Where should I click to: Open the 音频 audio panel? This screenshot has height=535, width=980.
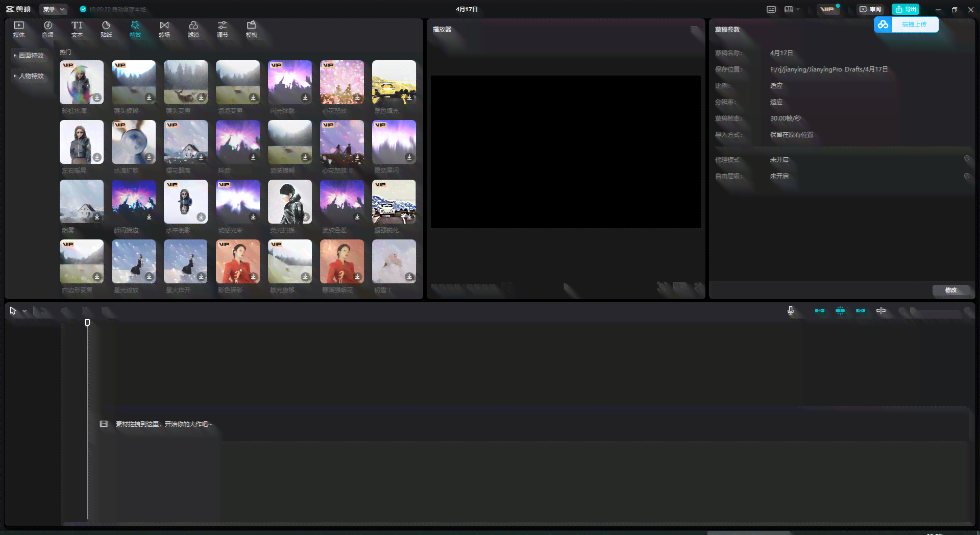point(48,29)
